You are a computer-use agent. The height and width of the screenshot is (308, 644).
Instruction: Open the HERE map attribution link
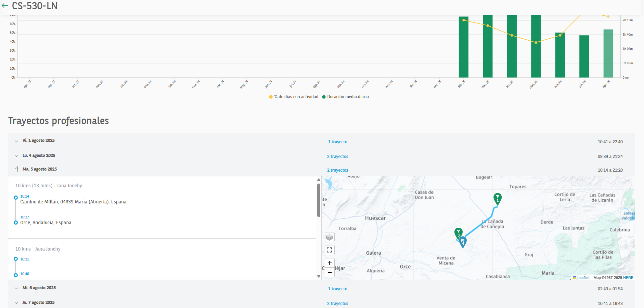tap(628, 278)
